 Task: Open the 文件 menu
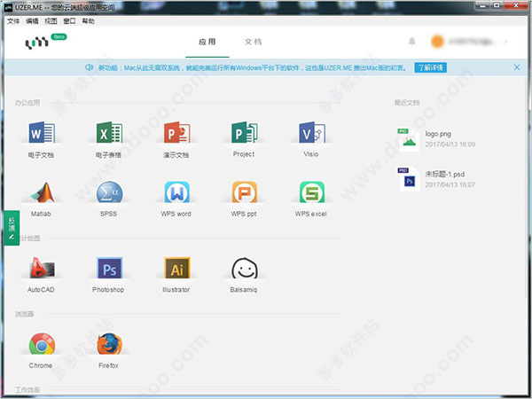click(x=13, y=21)
